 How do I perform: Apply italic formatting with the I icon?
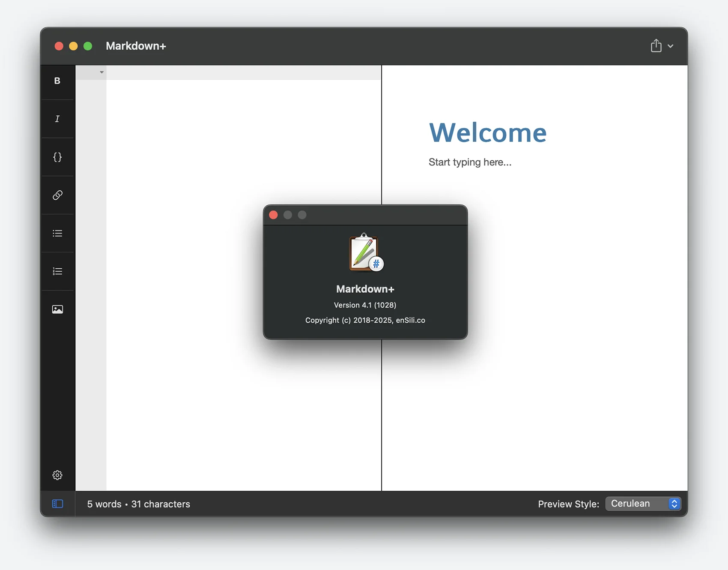(x=57, y=119)
